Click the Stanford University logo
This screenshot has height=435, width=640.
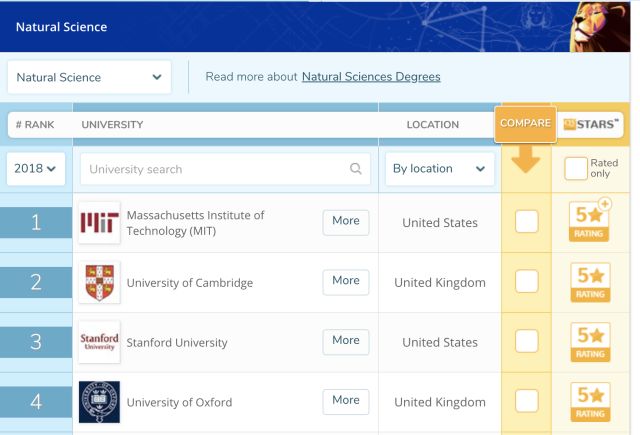(x=99, y=342)
